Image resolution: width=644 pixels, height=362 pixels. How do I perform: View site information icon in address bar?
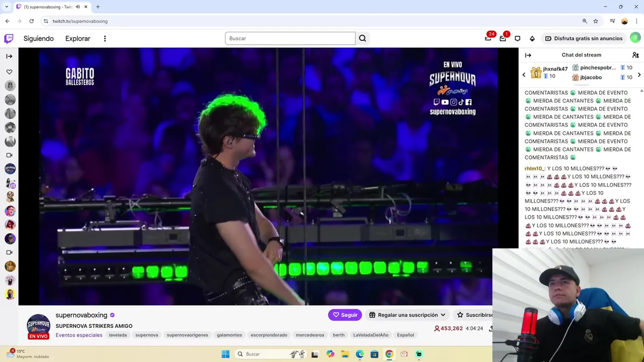click(x=46, y=21)
